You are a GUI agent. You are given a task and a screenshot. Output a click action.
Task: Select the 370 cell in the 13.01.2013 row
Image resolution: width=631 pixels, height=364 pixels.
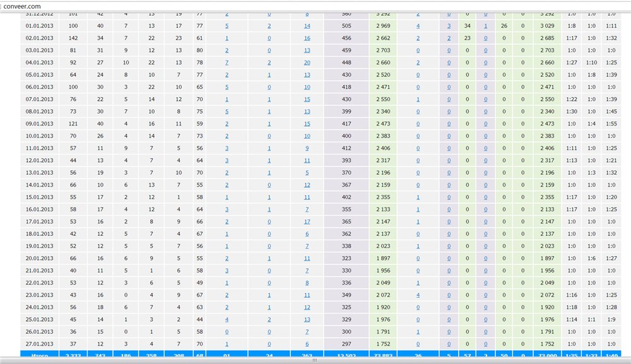[346, 173]
